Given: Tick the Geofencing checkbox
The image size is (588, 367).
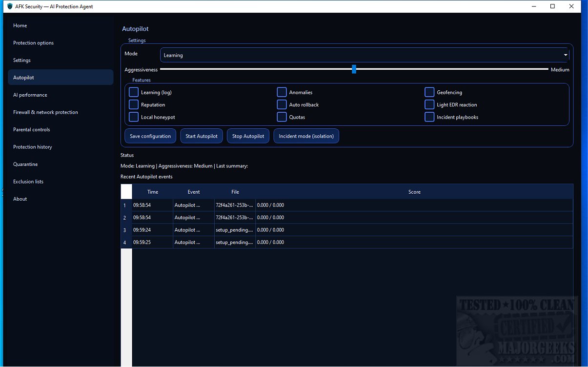Looking at the screenshot, I should (x=429, y=92).
